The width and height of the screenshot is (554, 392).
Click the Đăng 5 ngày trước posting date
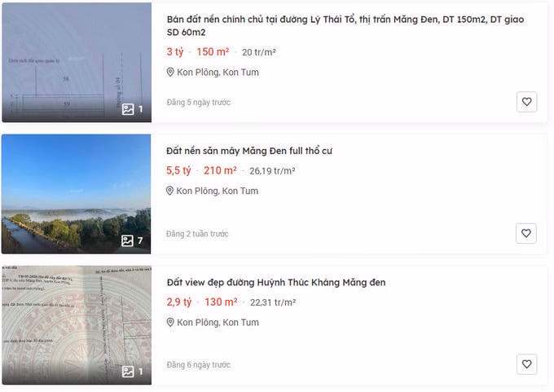click(199, 102)
